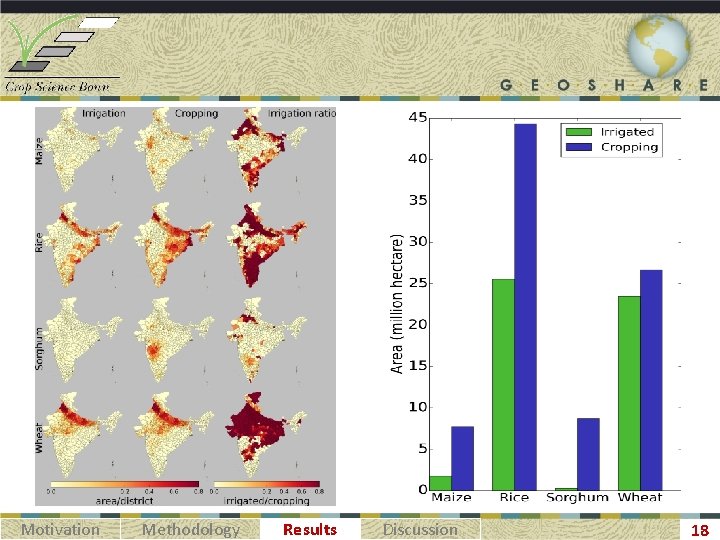This screenshot has height=540, width=720.
Task: Click the Sorghum cropping map
Action: [174, 340]
